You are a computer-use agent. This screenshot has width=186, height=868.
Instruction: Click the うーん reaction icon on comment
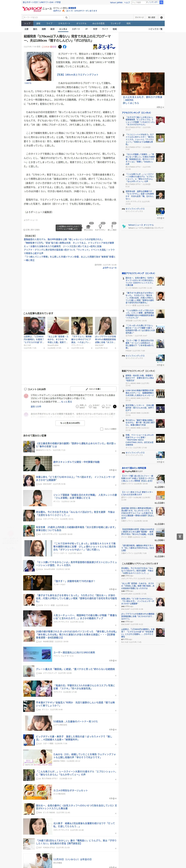tap(103, 407)
